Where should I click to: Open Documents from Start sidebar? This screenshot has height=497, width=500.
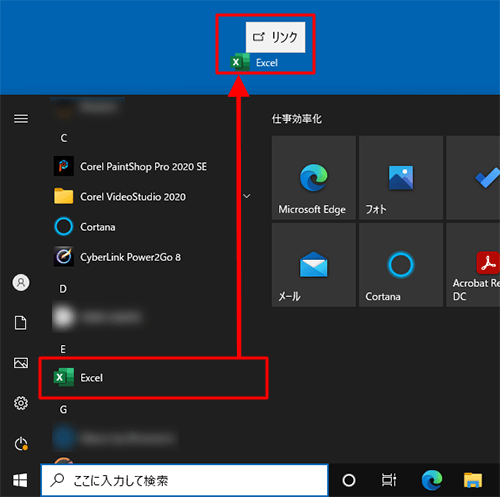[x=21, y=323]
